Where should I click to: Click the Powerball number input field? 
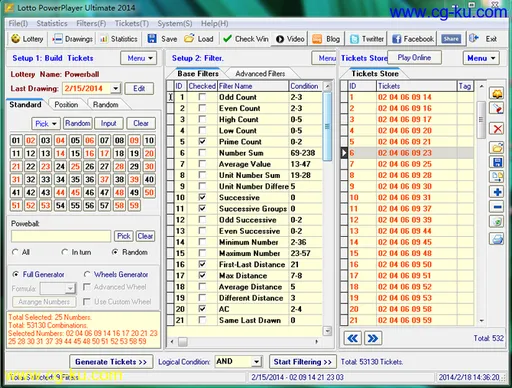tap(61, 236)
